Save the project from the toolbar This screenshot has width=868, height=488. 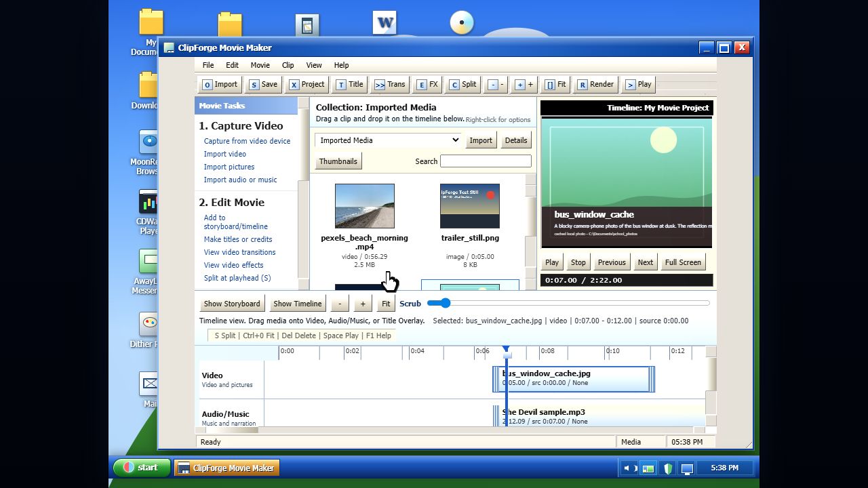263,85
